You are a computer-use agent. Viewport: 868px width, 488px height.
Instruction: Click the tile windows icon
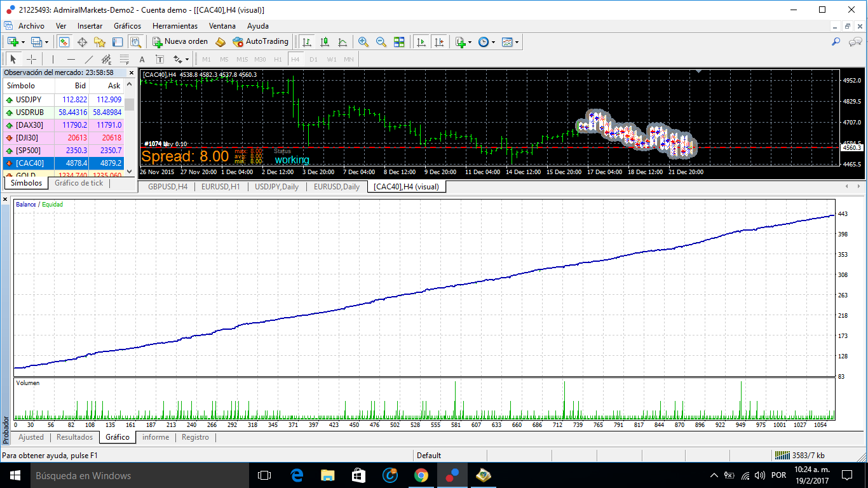(399, 42)
